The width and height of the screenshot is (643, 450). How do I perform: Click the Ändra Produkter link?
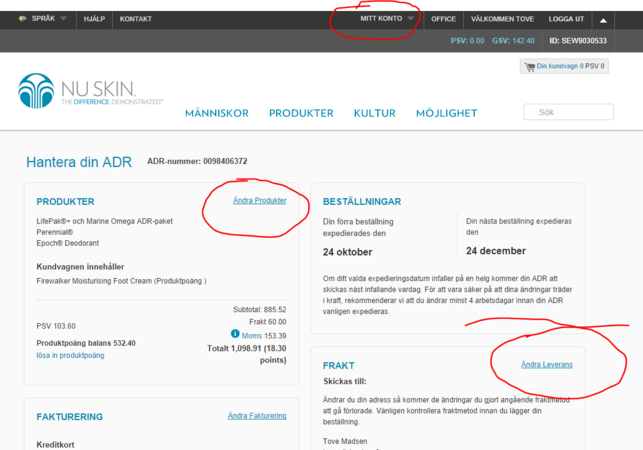click(x=259, y=200)
